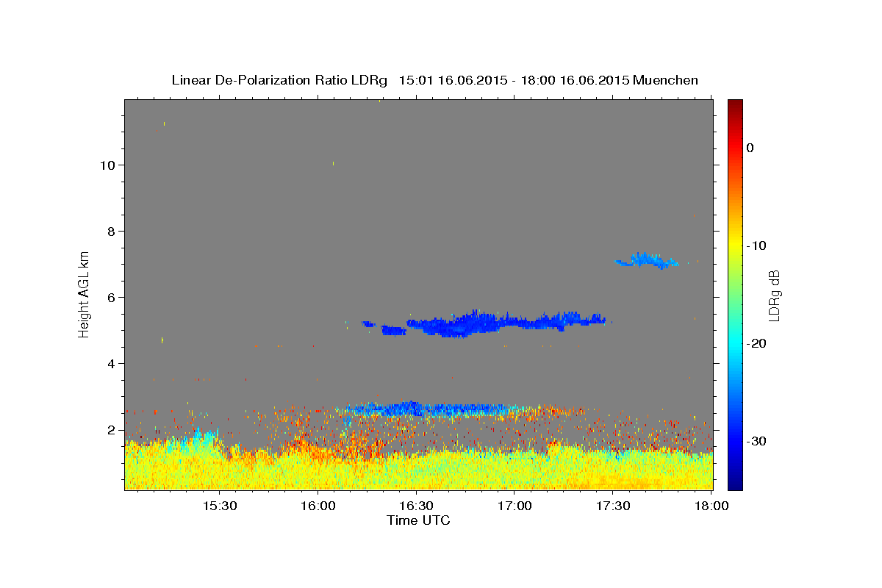The image size is (882, 588).
Task: Click the colorbar tick label -30
Action: [756, 441]
